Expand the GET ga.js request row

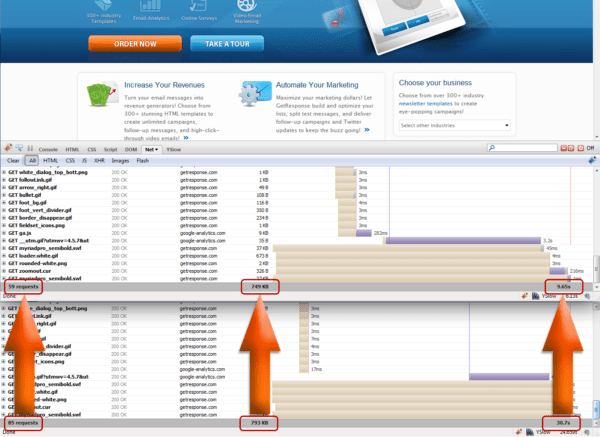(20, 232)
